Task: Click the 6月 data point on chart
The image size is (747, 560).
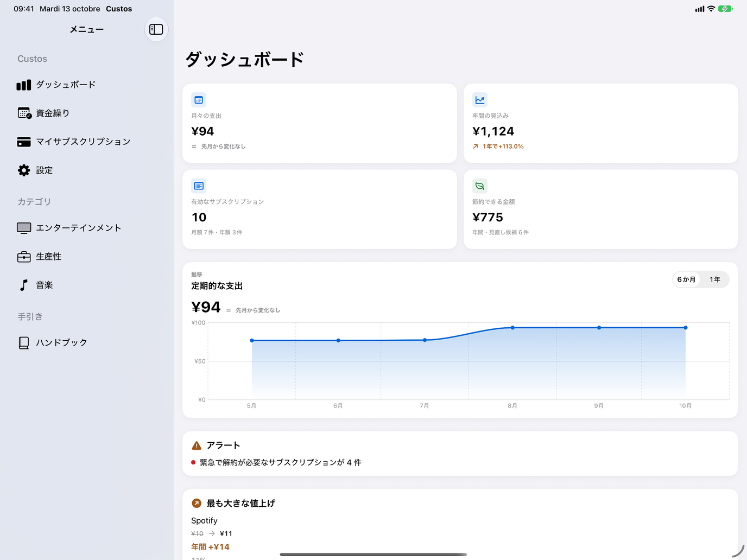Action: point(338,340)
